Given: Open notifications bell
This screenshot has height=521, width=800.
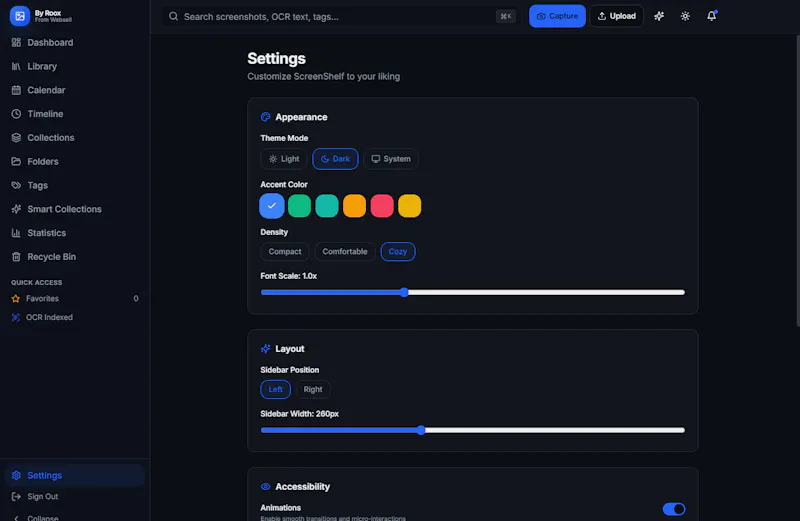Looking at the screenshot, I should point(711,16).
